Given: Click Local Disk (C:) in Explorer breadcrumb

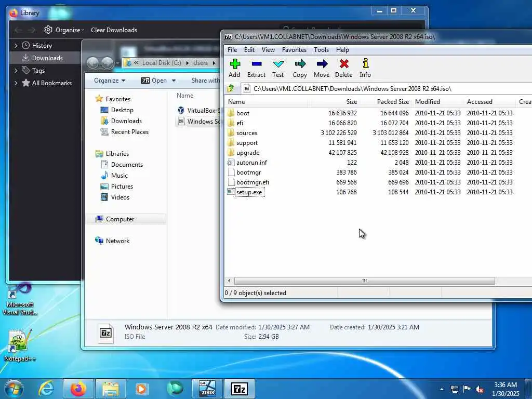Looking at the screenshot, I should coord(161,63).
